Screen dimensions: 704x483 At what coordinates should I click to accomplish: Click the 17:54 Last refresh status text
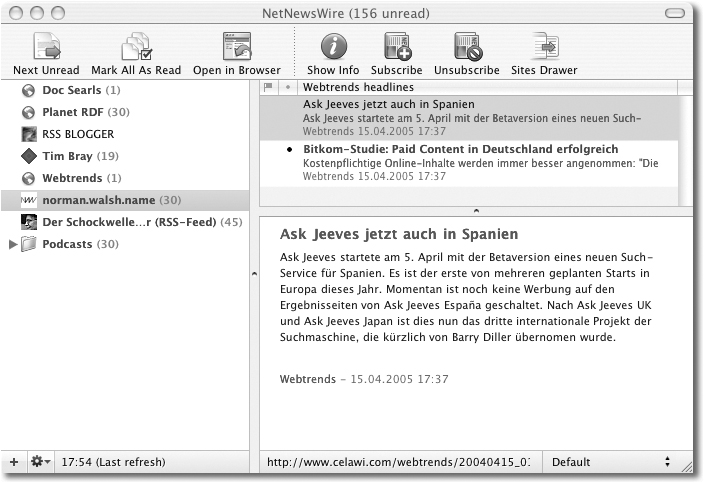click(113, 462)
